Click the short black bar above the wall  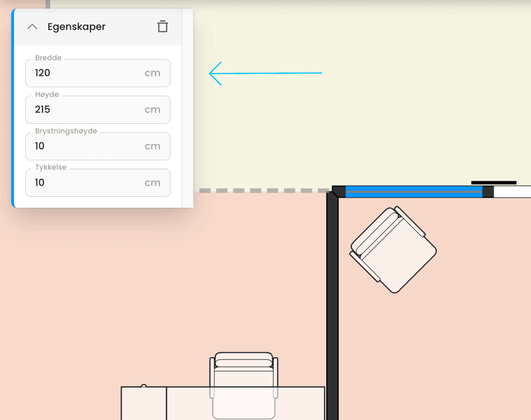coord(494,183)
